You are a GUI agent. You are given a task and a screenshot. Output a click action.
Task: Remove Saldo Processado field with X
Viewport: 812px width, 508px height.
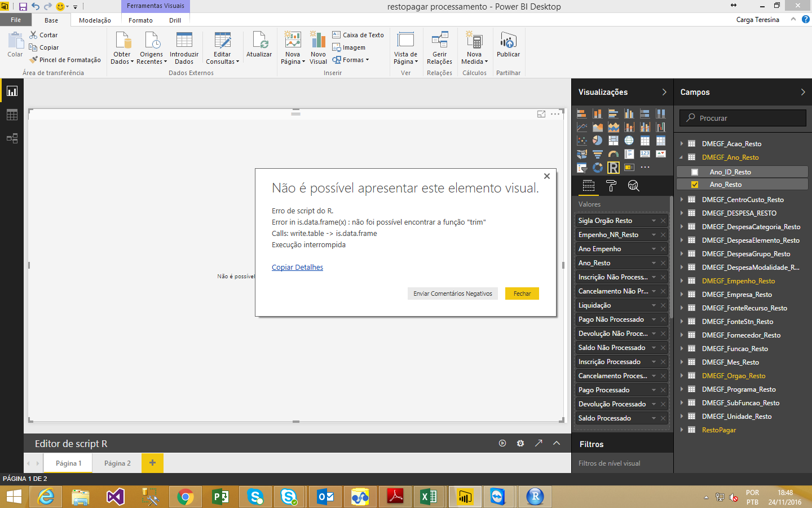(663, 418)
